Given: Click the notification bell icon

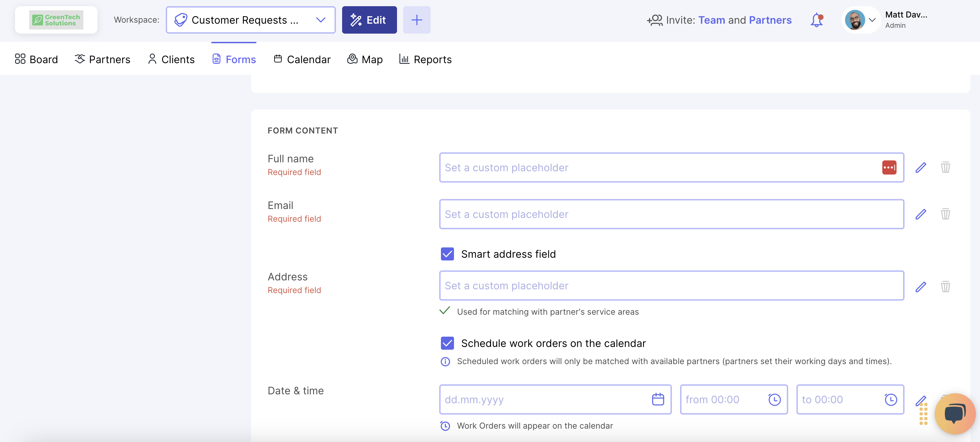Looking at the screenshot, I should click(816, 20).
